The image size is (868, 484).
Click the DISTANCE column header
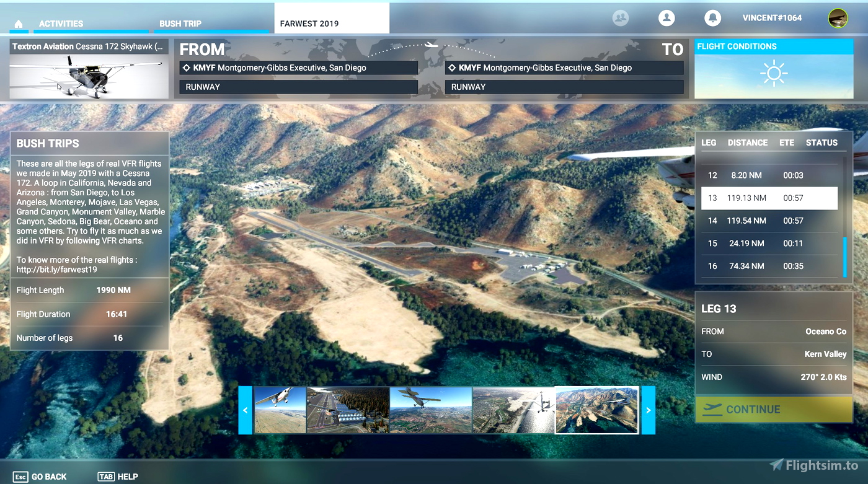(x=748, y=143)
